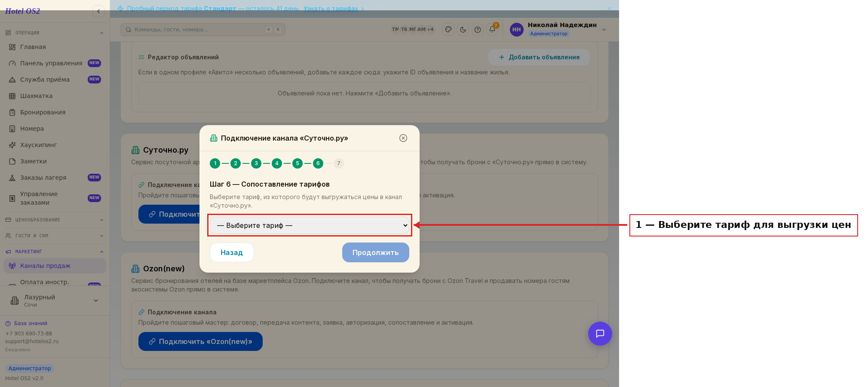Image resolution: width=868 pixels, height=387 pixels.
Task: Open the «Выберите тариф» dropdown
Action: point(310,225)
